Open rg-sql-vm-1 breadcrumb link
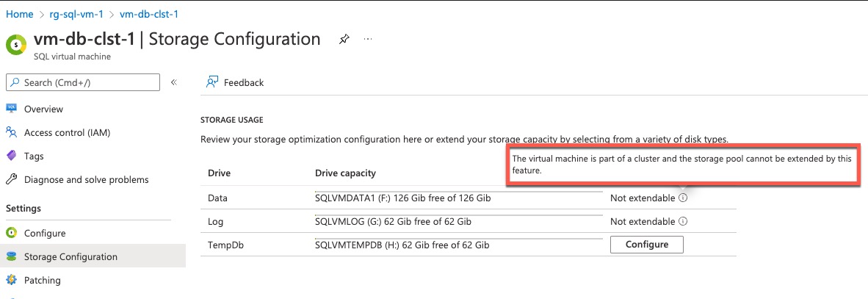 click(76, 14)
